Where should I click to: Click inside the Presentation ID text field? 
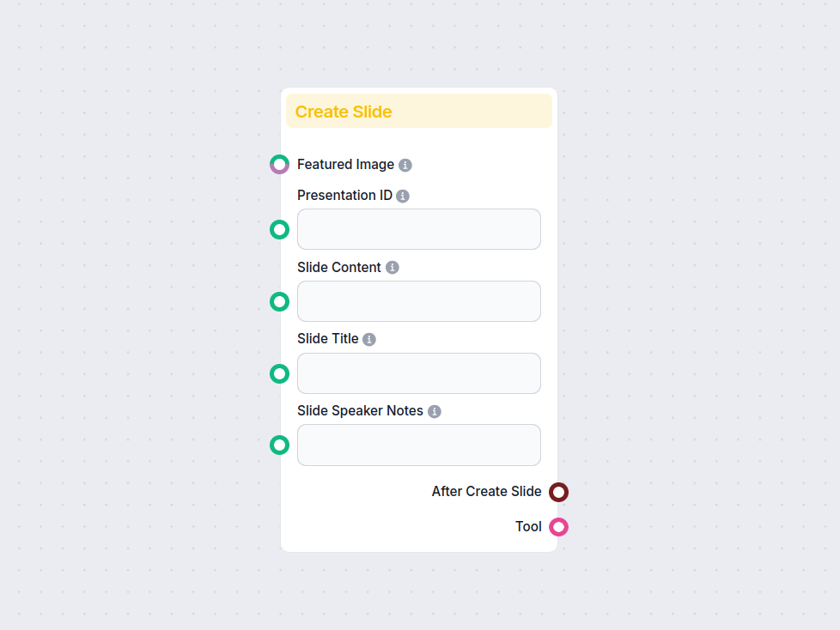pos(418,229)
